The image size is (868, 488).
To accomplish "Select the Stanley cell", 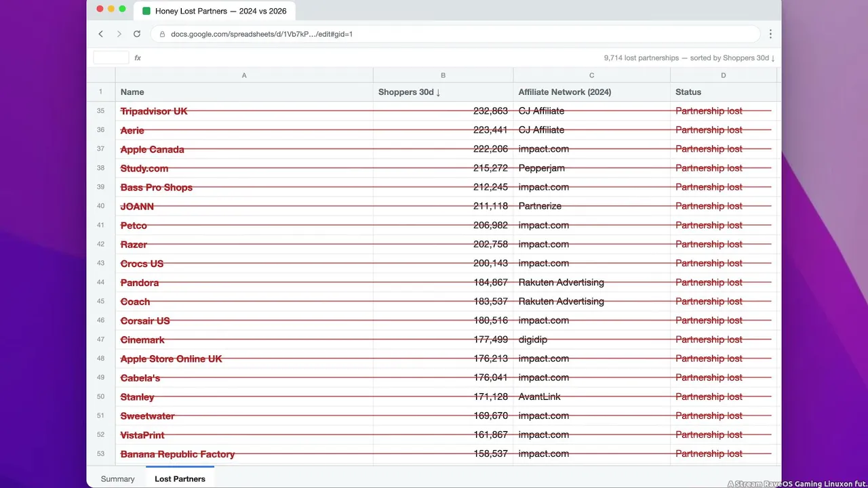I will coord(244,396).
